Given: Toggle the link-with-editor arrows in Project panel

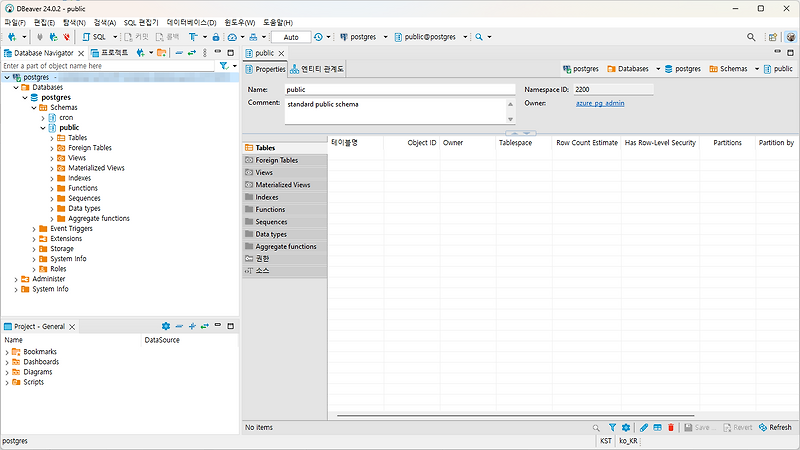Looking at the screenshot, I should click(204, 326).
